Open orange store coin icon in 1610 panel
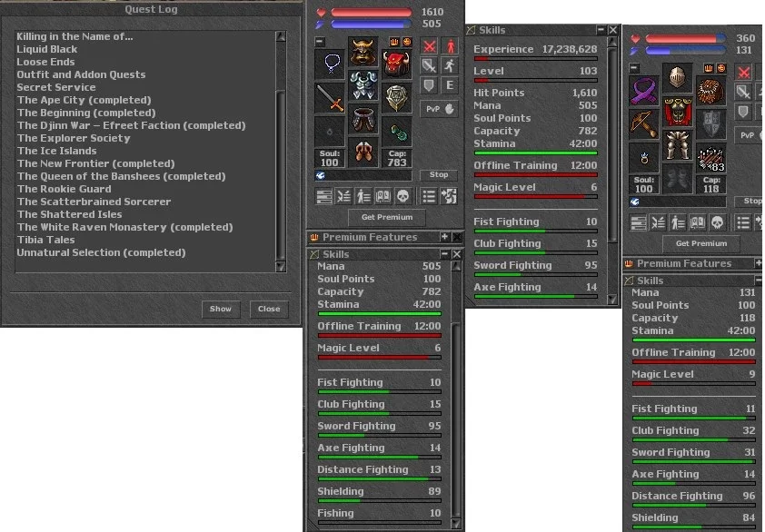This screenshot has height=532, width=765. [x=406, y=43]
